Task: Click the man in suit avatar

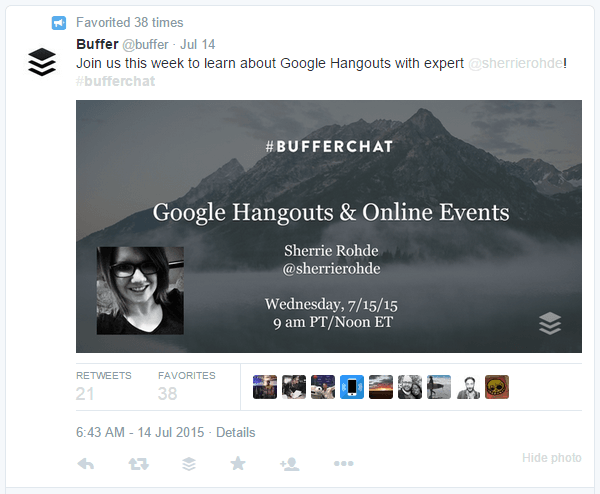Action: click(x=468, y=387)
